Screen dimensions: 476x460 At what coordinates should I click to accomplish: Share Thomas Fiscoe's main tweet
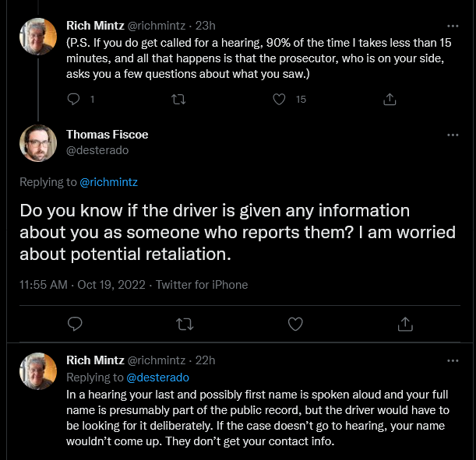[x=405, y=324]
